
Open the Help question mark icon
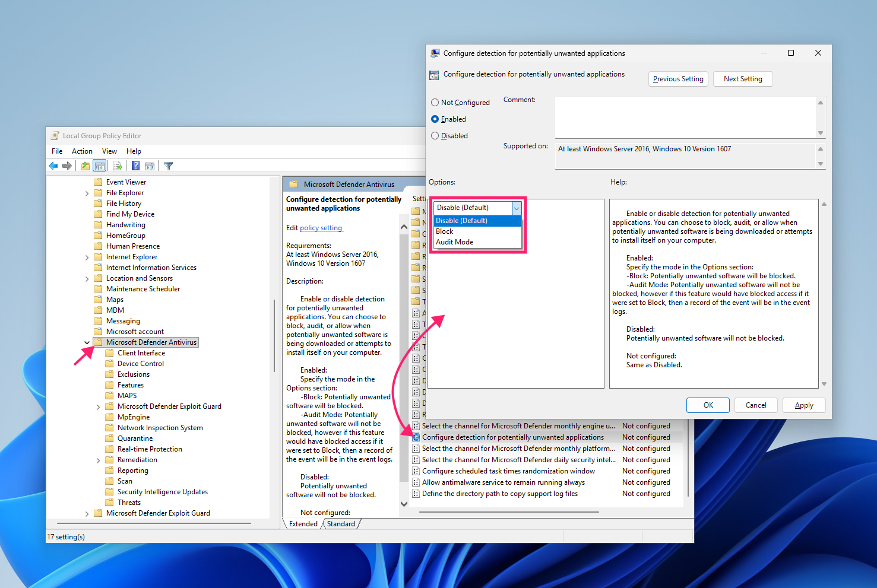[135, 166]
